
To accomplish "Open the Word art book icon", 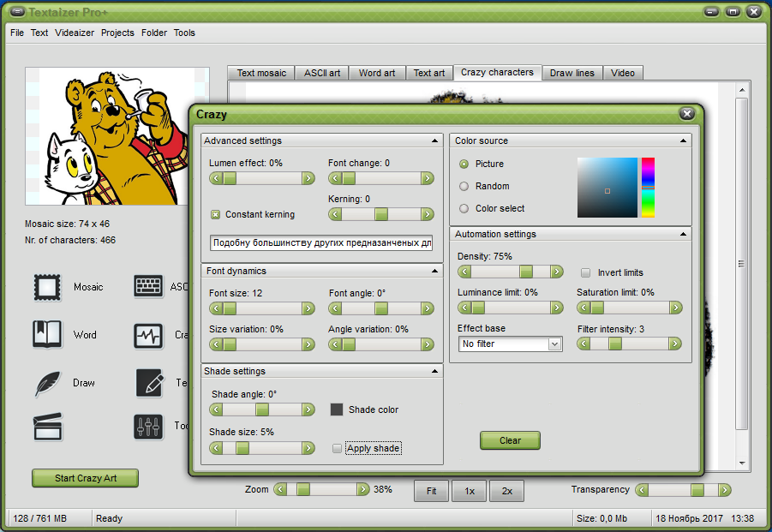I will (47, 334).
